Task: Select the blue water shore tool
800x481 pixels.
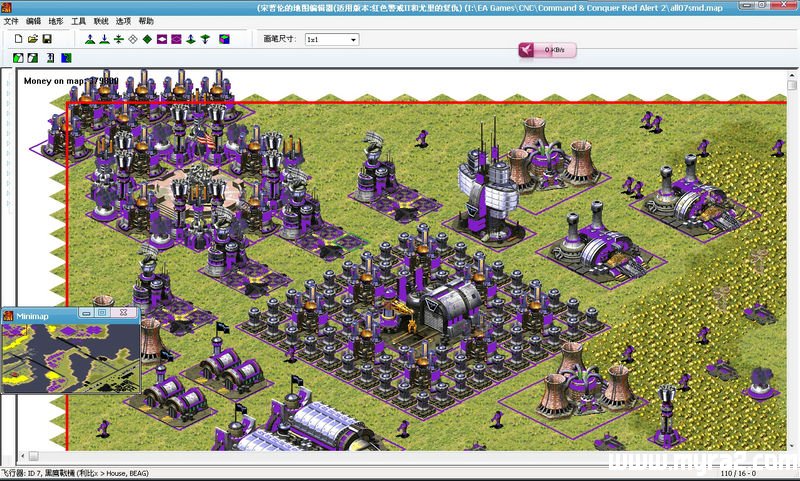Action: click(x=66, y=58)
